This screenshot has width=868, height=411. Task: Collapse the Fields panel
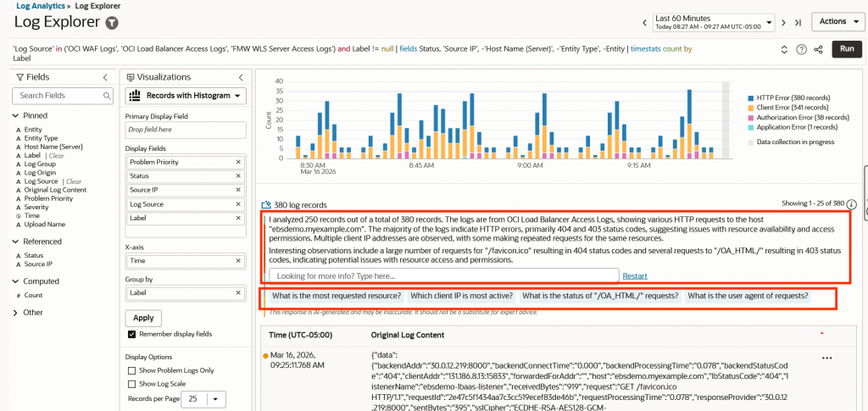coord(105,77)
